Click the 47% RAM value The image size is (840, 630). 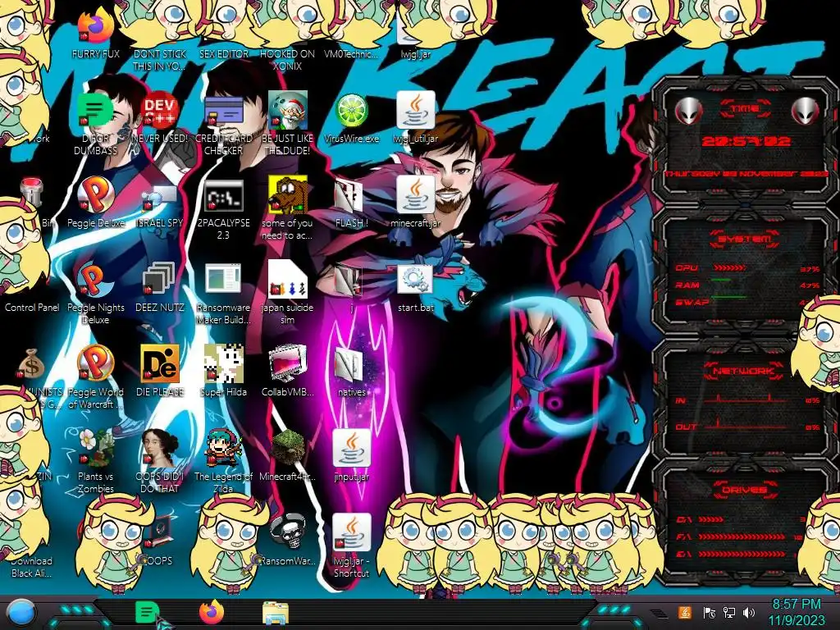coord(810,285)
